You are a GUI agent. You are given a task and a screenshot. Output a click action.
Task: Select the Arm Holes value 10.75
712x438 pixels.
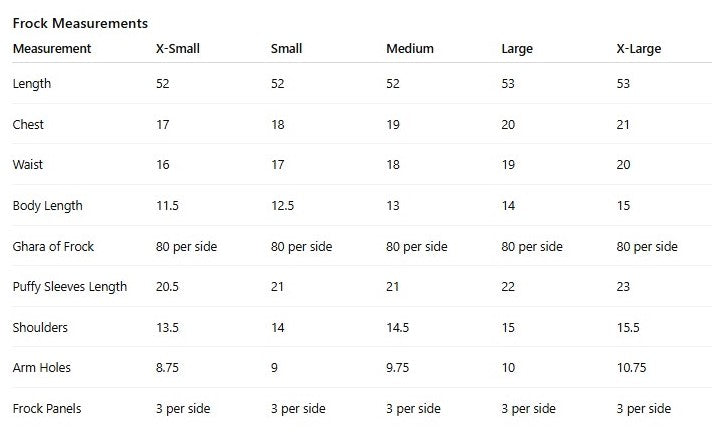634,368
